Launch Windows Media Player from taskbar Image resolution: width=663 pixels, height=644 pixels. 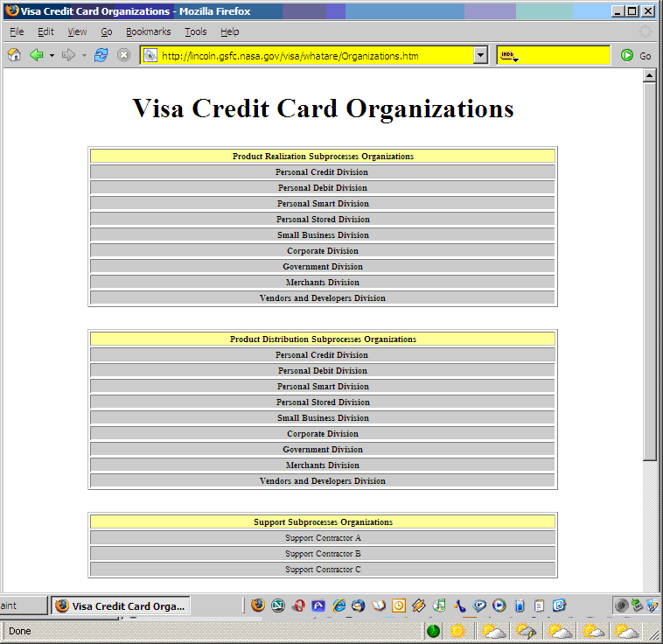[x=499, y=605]
